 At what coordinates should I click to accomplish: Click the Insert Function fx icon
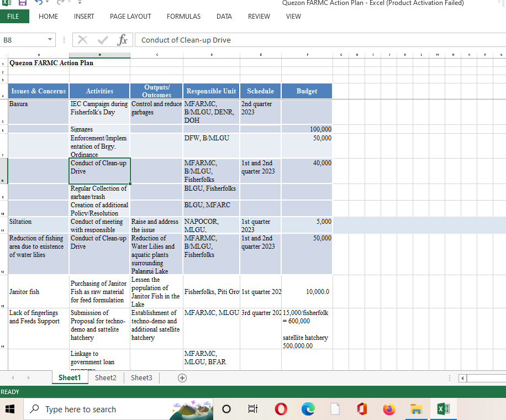(122, 40)
